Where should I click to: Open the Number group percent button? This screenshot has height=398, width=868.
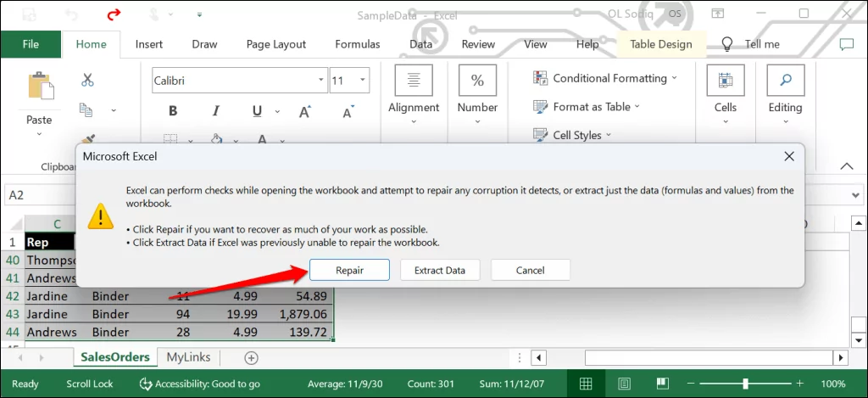click(x=477, y=81)
